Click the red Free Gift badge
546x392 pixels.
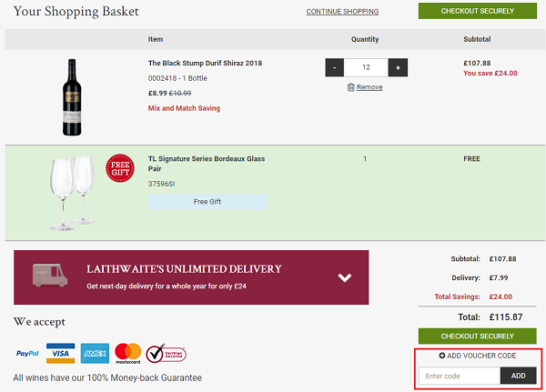120,168
